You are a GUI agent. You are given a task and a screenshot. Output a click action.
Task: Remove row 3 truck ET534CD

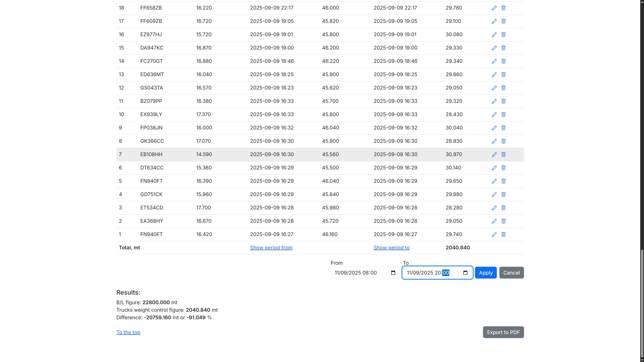(x=503, y=208)
